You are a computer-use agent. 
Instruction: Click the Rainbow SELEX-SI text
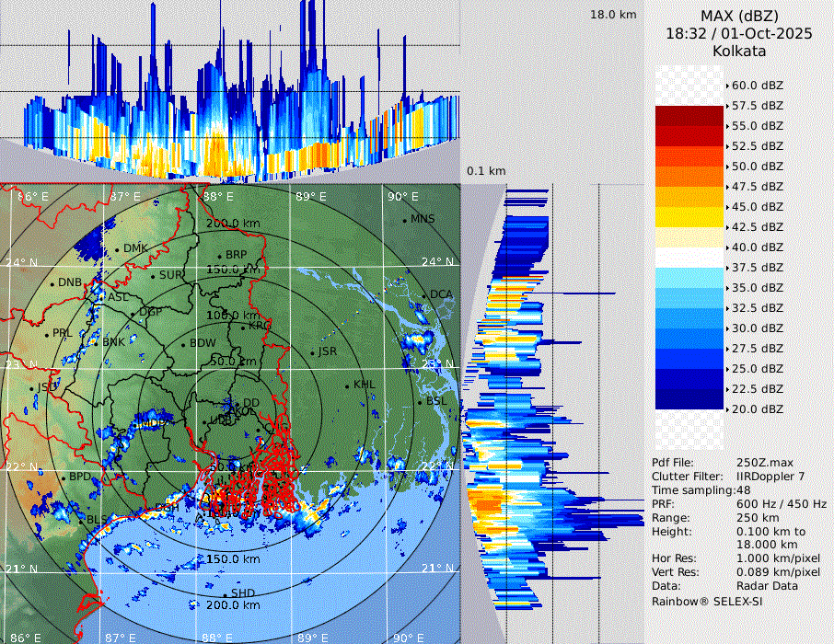coord(707,601)
